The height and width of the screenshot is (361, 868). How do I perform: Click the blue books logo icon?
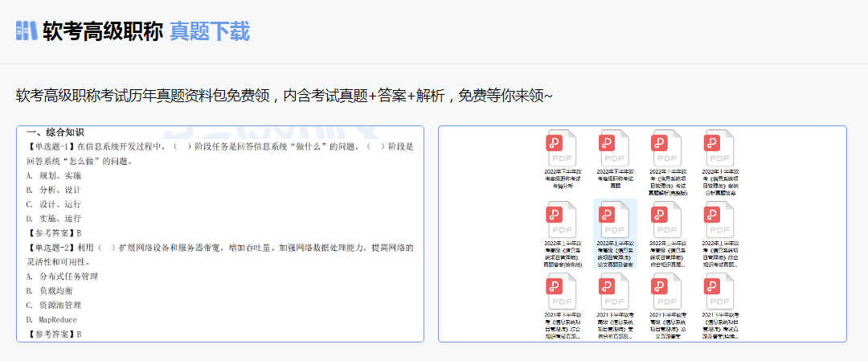tap(27, 31)
